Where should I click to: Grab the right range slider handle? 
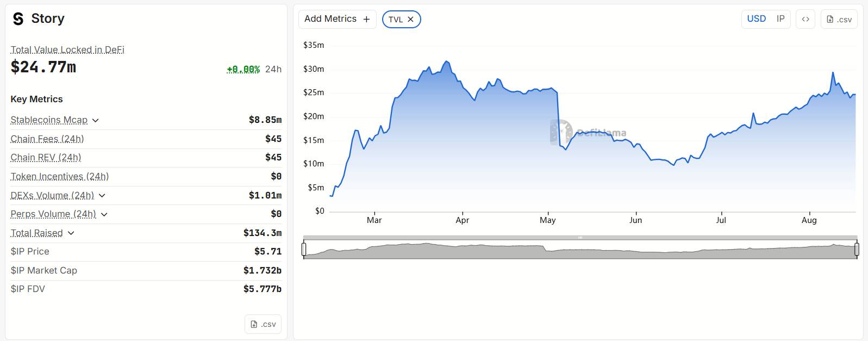pyautogui.click(x=857, y=249)
